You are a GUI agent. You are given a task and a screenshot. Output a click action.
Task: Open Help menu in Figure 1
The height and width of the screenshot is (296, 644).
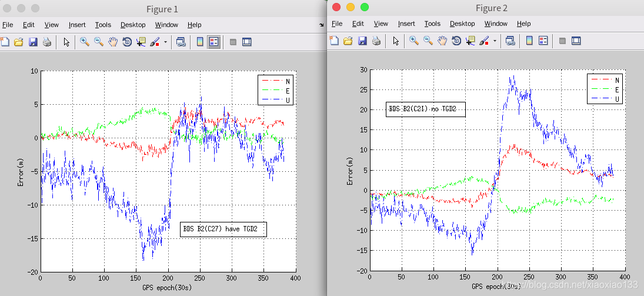tap(194, 25)
